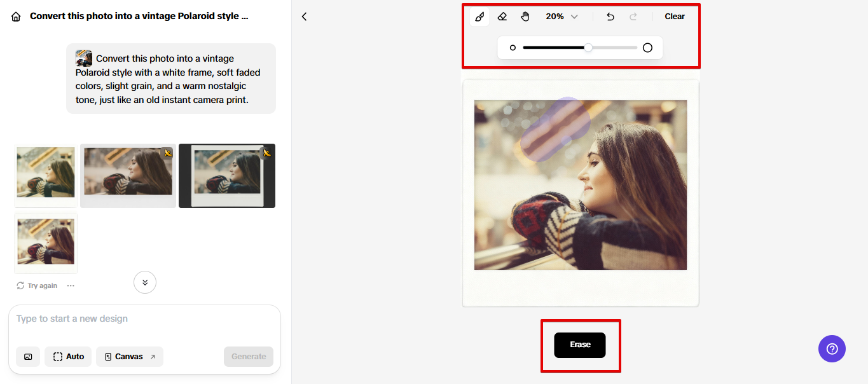Select the eraser tool

[x=502, y=17]
